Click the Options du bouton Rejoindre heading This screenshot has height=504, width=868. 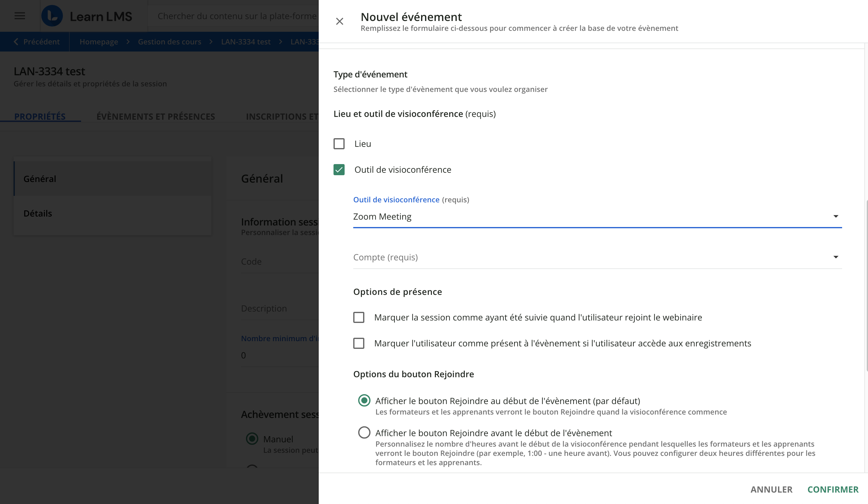pyautogui.click(x=413, y=374)
